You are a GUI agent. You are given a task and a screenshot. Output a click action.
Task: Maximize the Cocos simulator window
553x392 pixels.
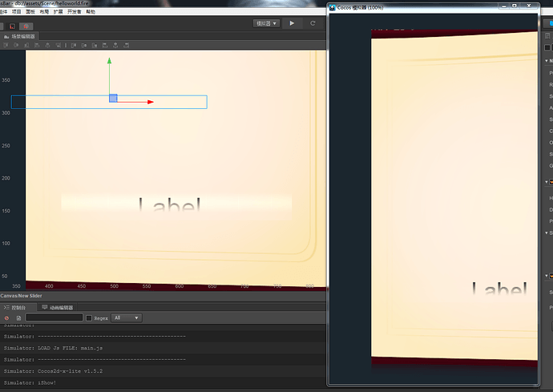(515, 6)
